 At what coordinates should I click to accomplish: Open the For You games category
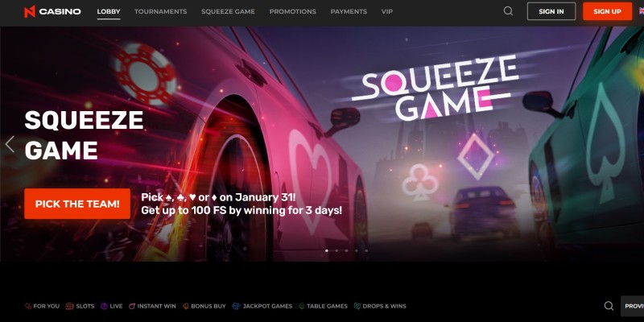point(42,306)
